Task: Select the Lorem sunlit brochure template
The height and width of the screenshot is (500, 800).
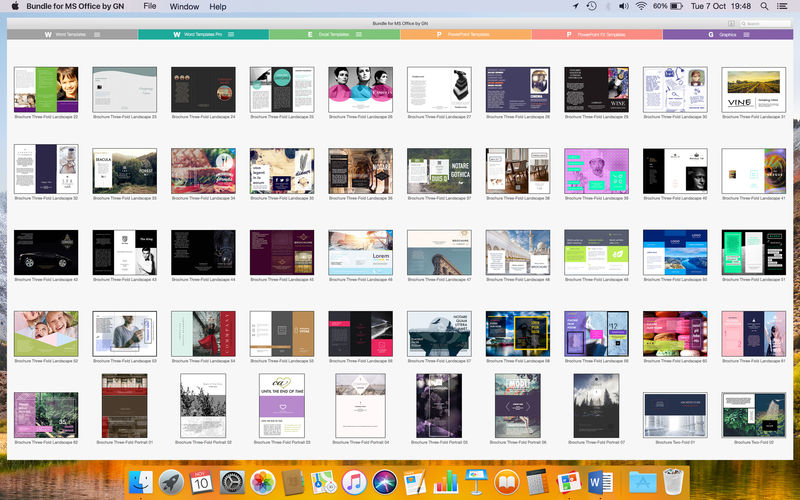Action: tap(360, 253)
